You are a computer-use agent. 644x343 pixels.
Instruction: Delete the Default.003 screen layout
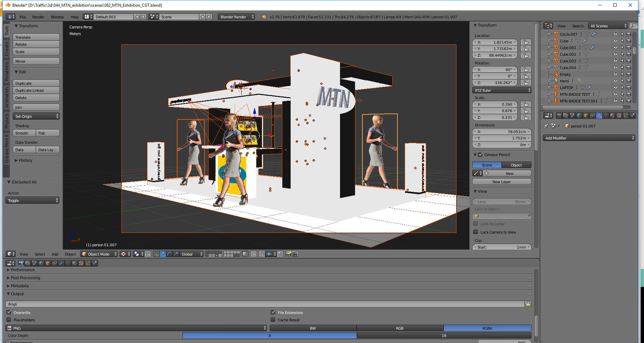pos(143,17)
